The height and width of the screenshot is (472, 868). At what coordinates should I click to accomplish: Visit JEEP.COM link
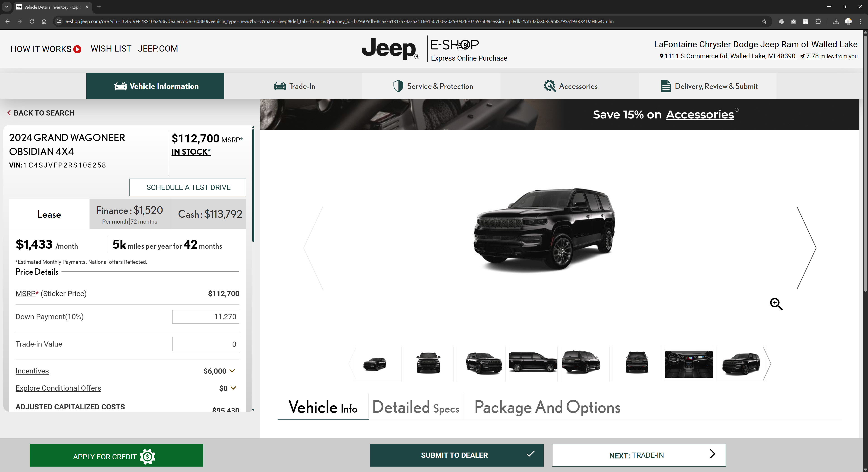158,49
